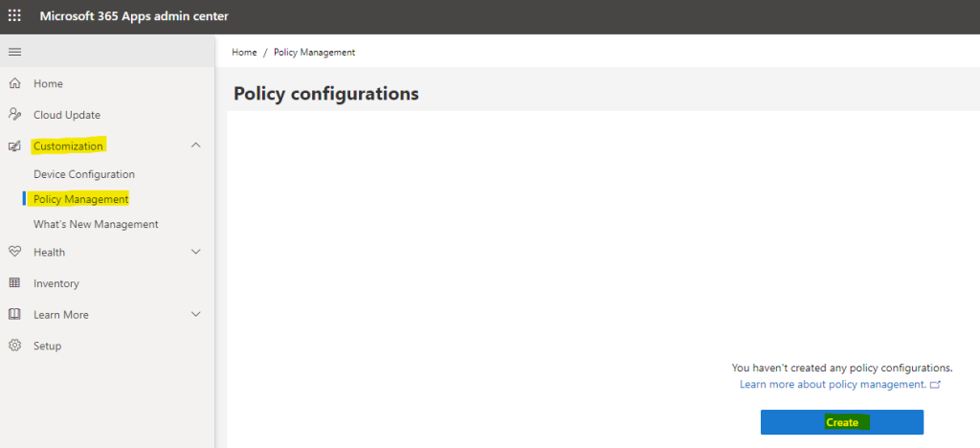This screenshot has height=448, width=980.
Task: Click the blue Create button
Action: click(841, 422)
